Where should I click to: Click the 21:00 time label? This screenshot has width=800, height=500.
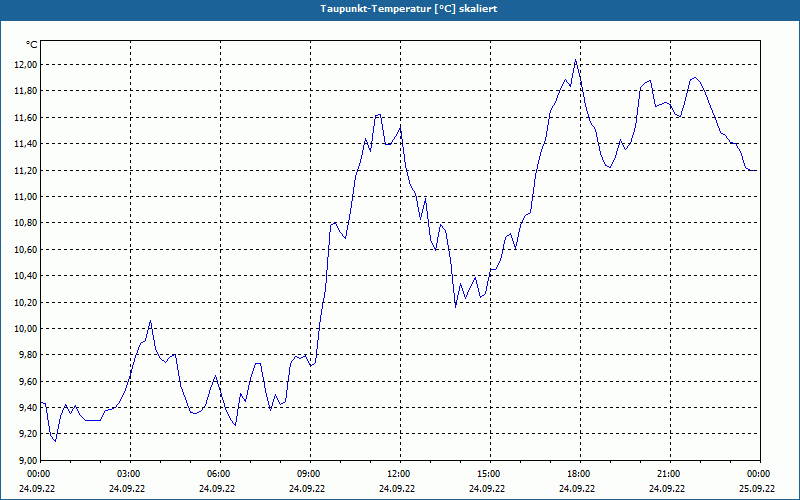[x=670, y=474]
